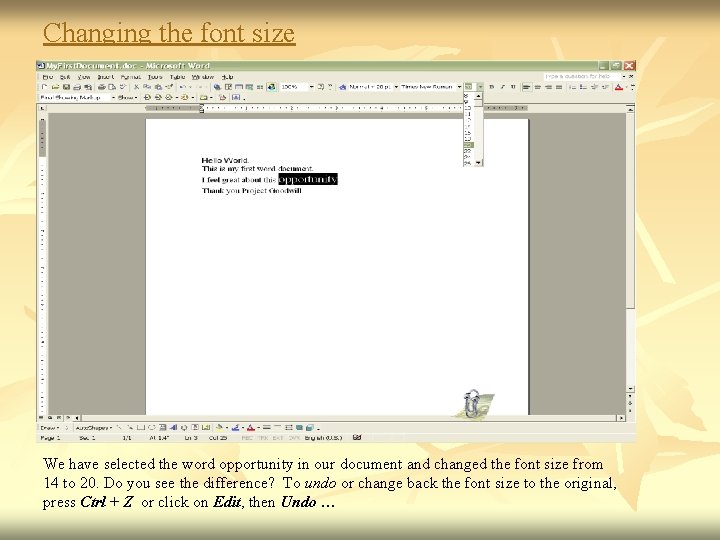Open the Show dropdown in Reviewing toolbar
The image size is (720, 540).
coord(128,97)
